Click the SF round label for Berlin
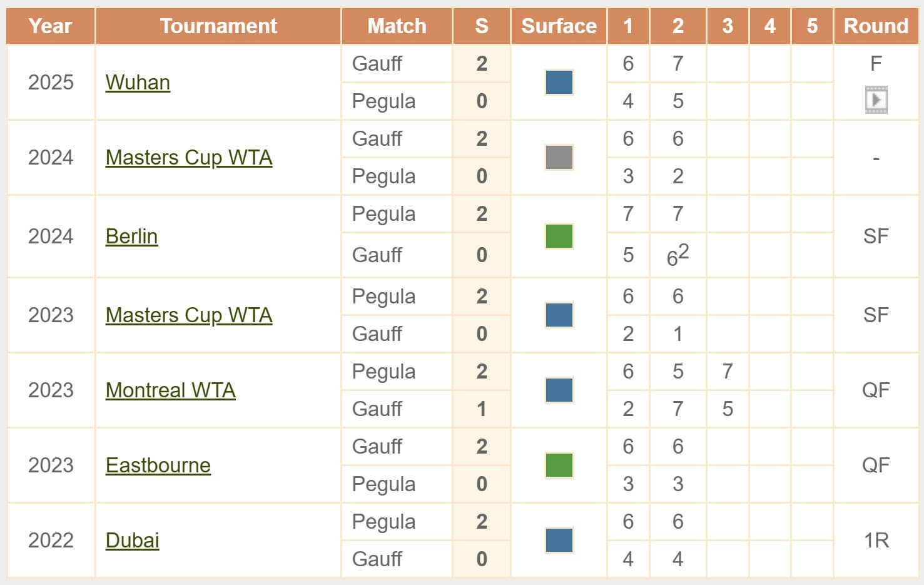This screenshot has width=924, height=585. click(x=876, y=235)
